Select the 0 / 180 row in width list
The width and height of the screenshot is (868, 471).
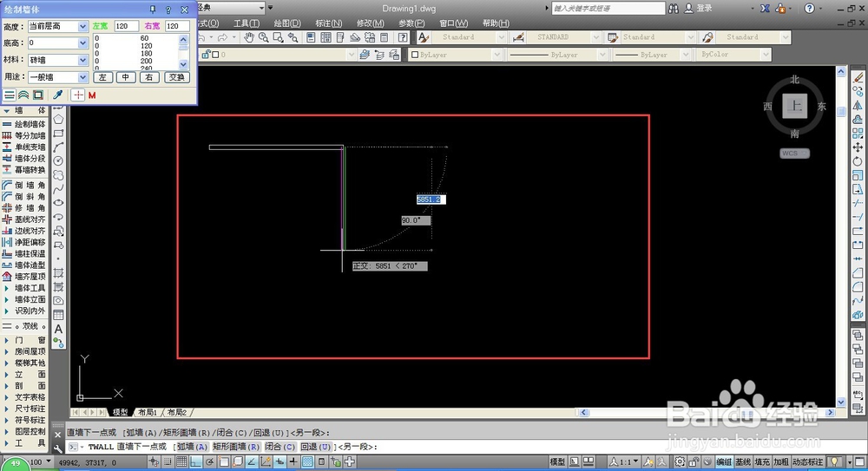(135, 54)
